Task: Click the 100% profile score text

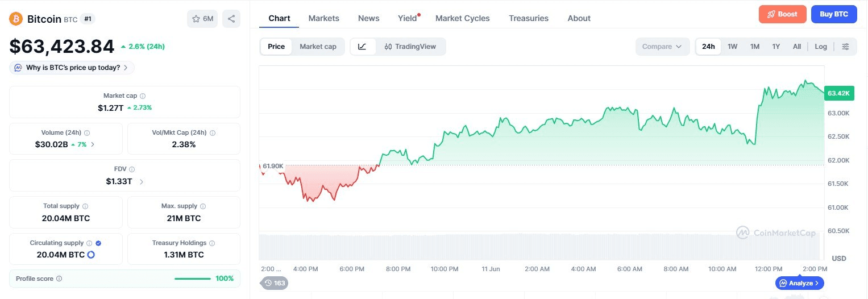Action: tap(225, 279)
